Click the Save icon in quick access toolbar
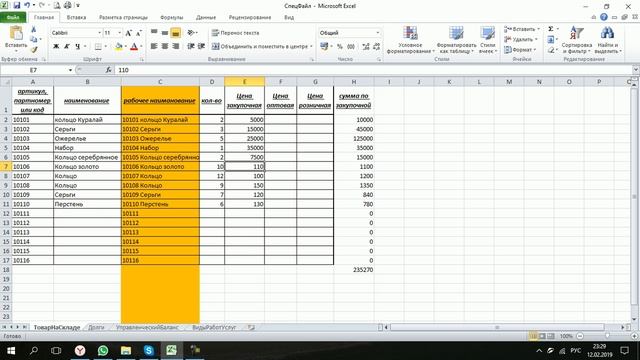This screenshot has width=640, height=360. click(17, 6)
